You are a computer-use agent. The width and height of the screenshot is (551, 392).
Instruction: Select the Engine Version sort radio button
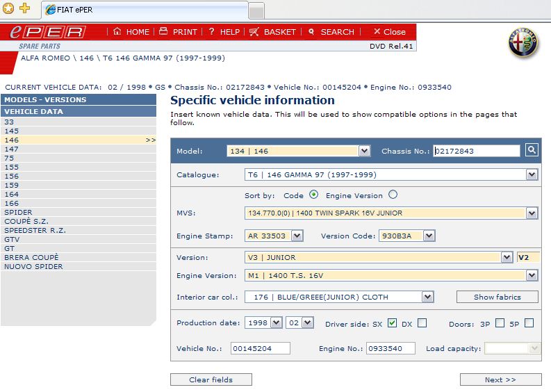393,195
